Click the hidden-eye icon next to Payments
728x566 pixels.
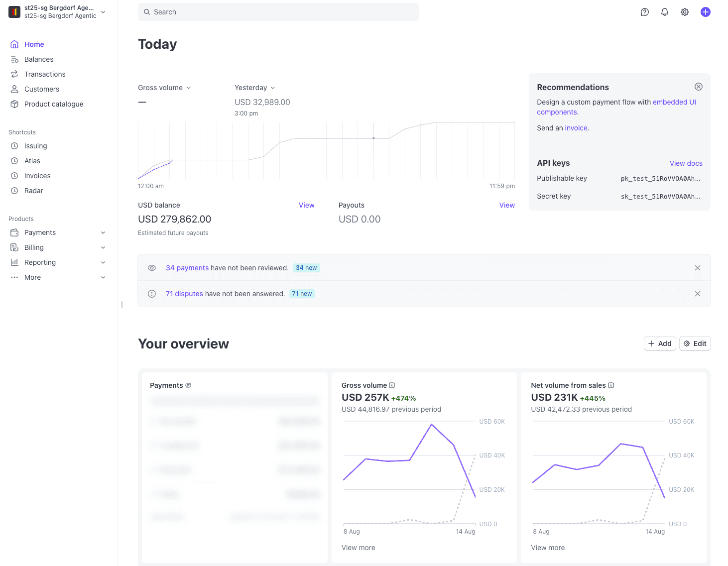point(188,385)
